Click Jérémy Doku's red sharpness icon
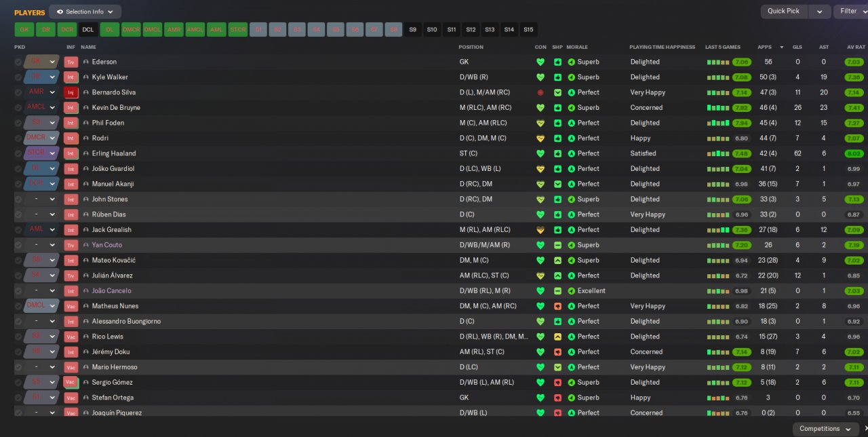Image resolution: width=868 pixels, height=437 pixels. point(557,352)
